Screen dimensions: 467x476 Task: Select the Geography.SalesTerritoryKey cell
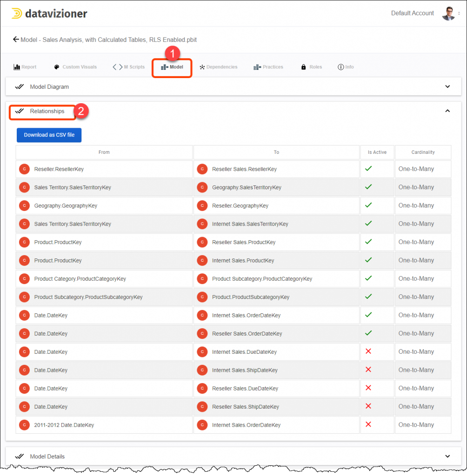(x=276, y=187)
